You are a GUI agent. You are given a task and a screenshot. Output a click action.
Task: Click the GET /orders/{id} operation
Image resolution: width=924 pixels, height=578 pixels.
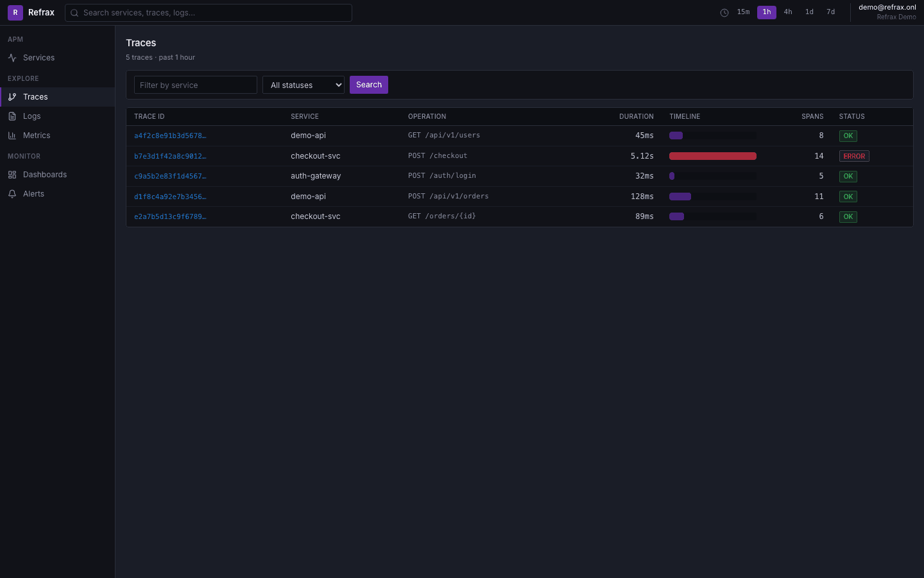442,216
